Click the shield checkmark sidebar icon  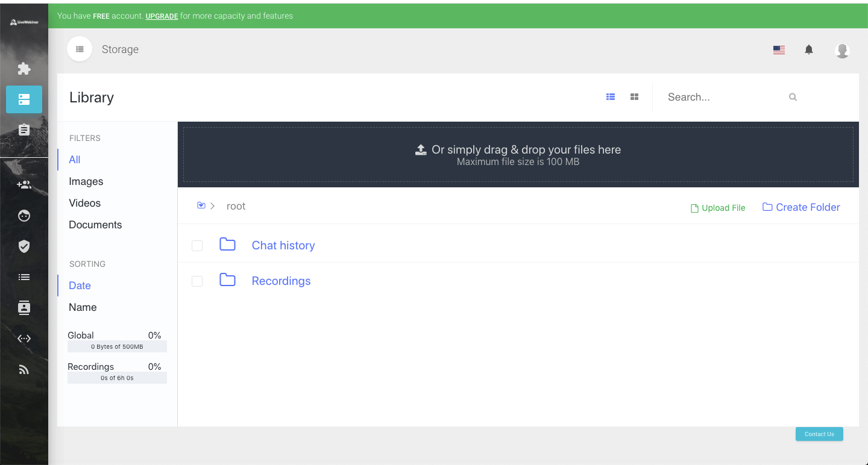(x=24, y=246)
